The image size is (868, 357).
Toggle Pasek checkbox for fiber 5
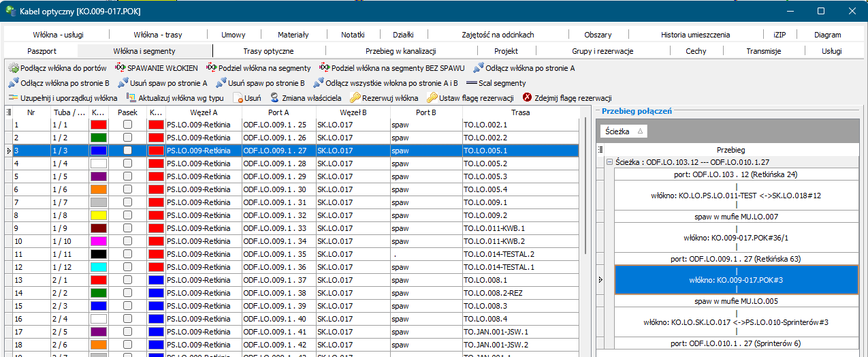click(x=127, y=176)
